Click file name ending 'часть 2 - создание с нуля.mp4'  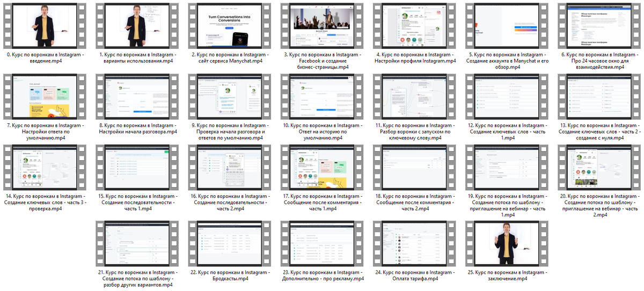pos(599,132)
